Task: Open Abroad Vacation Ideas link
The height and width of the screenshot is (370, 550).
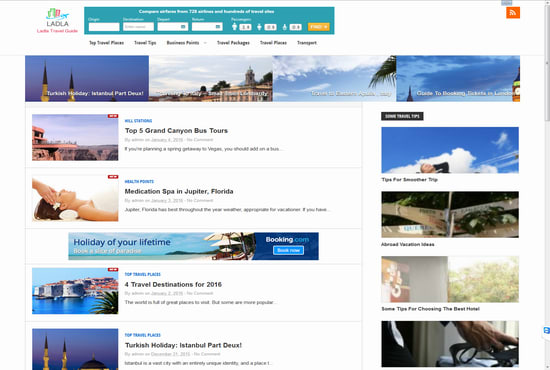Action: pos(408,244)
